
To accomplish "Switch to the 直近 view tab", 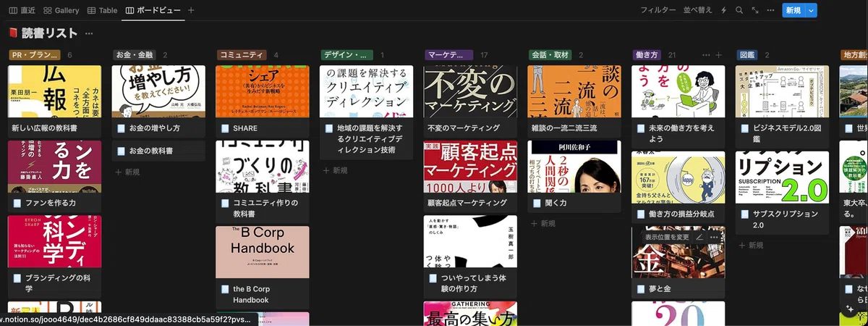I will pyautogui.click(x=22, y=10).
